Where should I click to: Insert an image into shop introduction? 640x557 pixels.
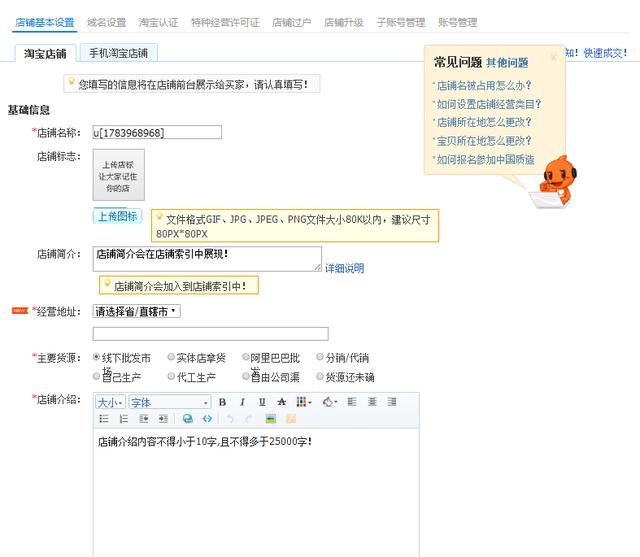point(271,419)
